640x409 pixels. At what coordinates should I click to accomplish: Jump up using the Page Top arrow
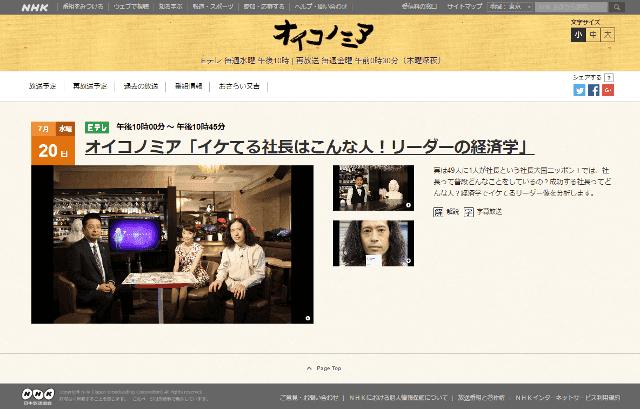click(320, 368)
